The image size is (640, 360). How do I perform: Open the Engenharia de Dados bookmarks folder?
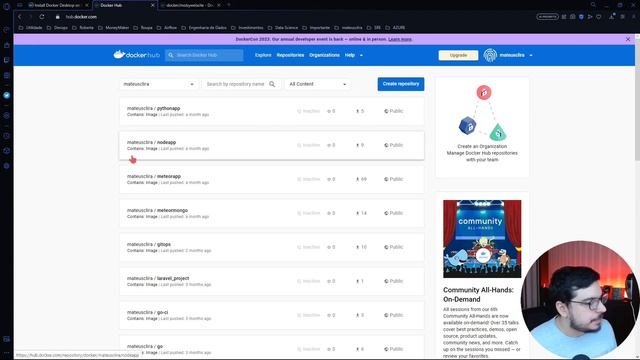pos(204,28)
